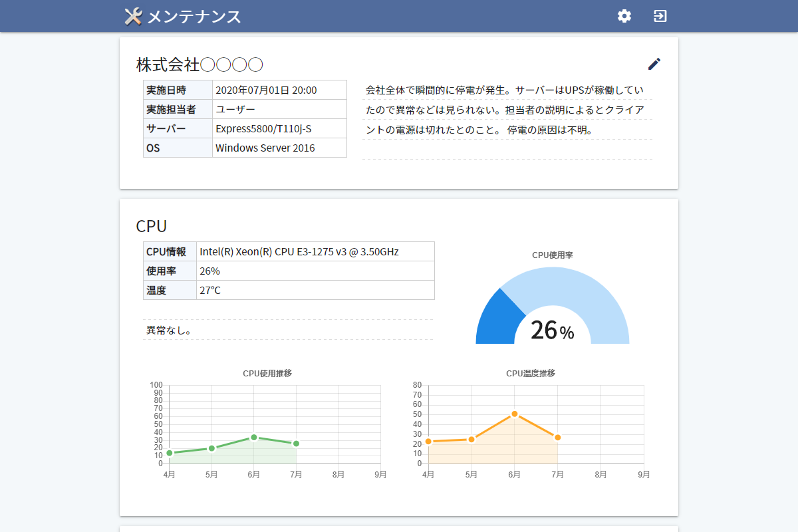Click the 4月 point on CPU温度推移 chart
Viewport: 798px width, 532px height.
(428, 441)
